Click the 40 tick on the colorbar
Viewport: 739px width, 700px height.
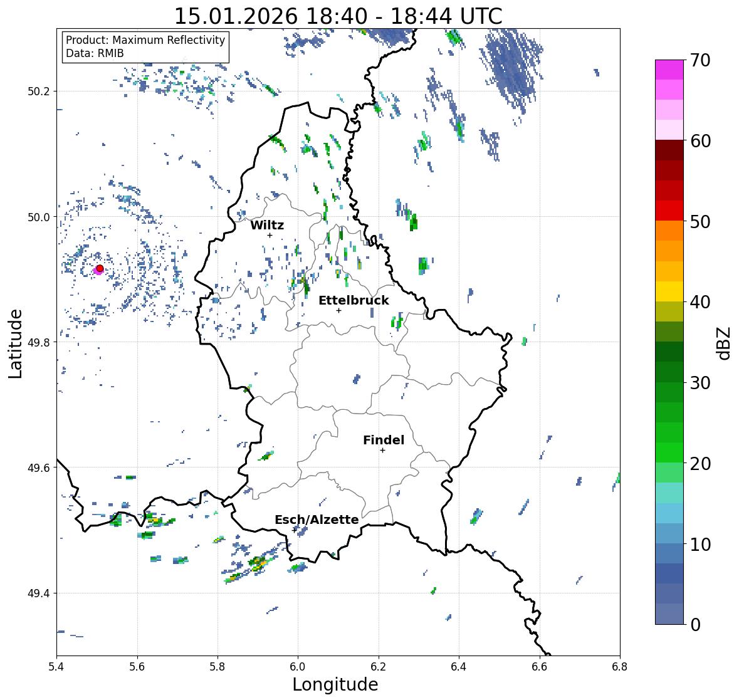coord(700,302)
